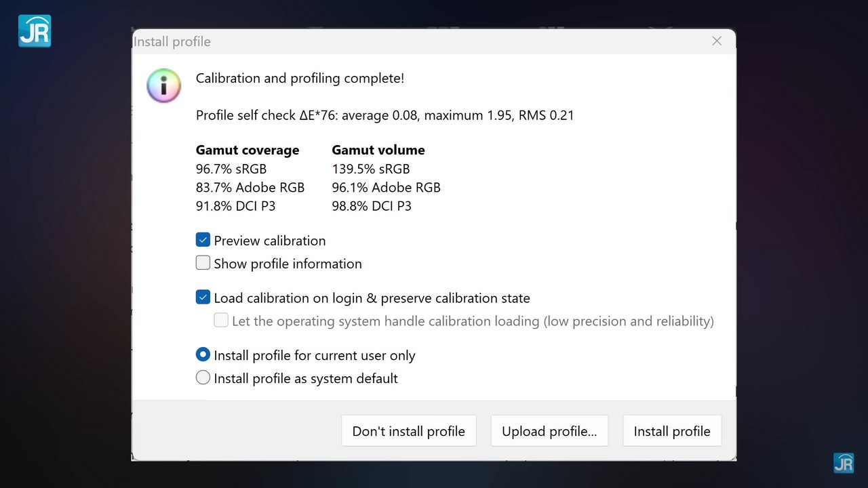The image size is (868, 488).
Task: Open the Upload profile... option
Action: [549, 431]
